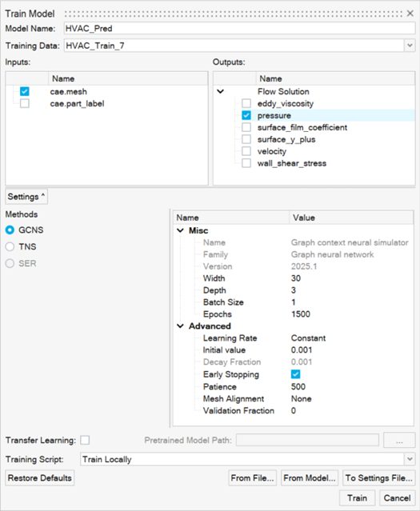The height and width of the screenshot is (511, 420).
Task: Collapse the Settings section toggle
Action: point(26,197)
